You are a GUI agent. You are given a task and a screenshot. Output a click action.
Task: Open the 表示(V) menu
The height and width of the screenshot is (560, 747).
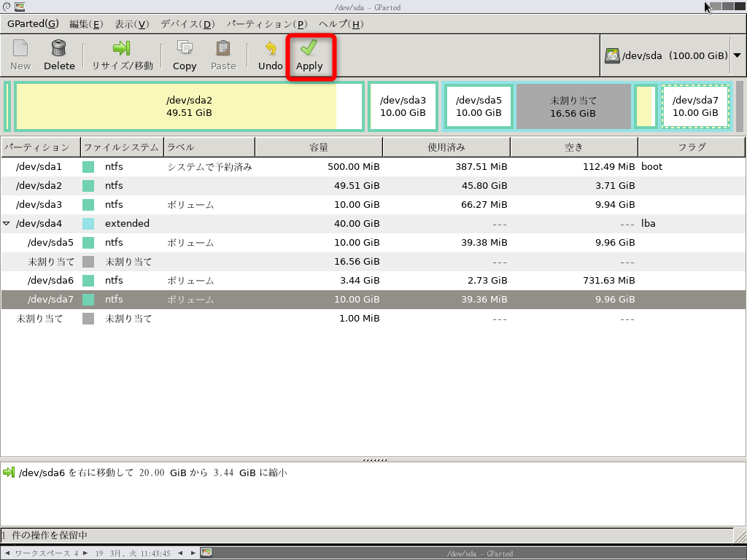(131, 24)
